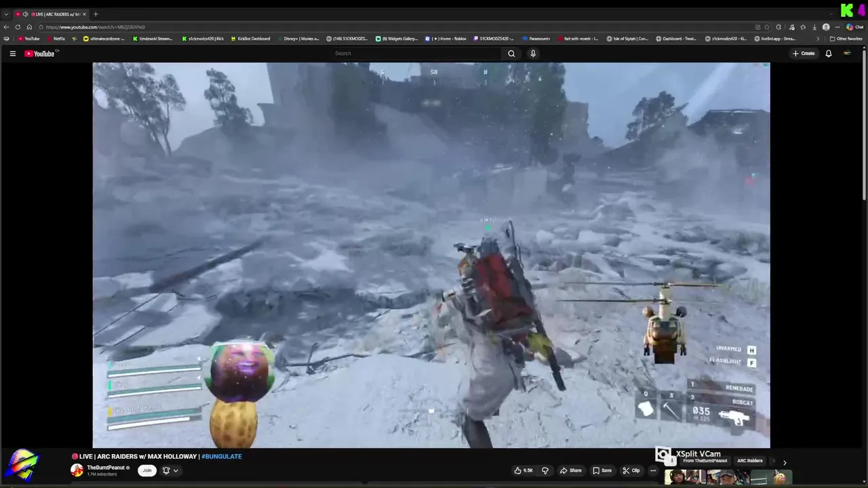Viewport: 868px width, 488px height.
Task: Open YouTube notifications bell
Action: coord(828,54)
